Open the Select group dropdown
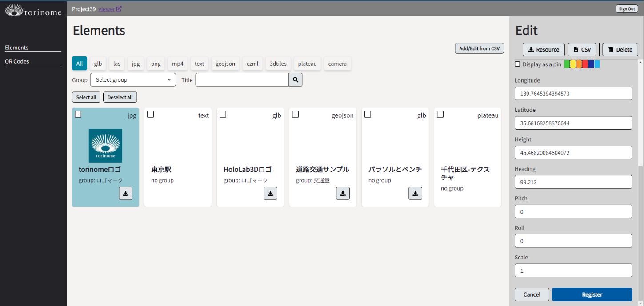 coord(133,80)
